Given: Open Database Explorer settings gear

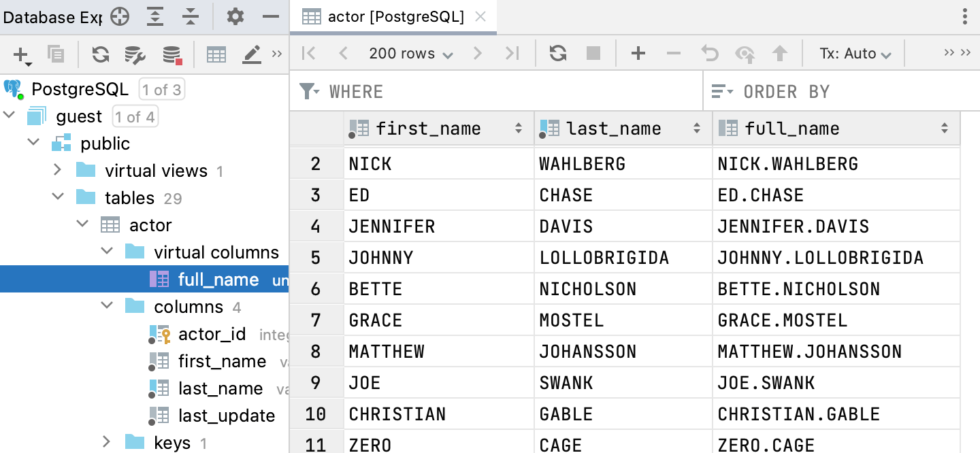Looking at the screenshot, I should 235,16.
